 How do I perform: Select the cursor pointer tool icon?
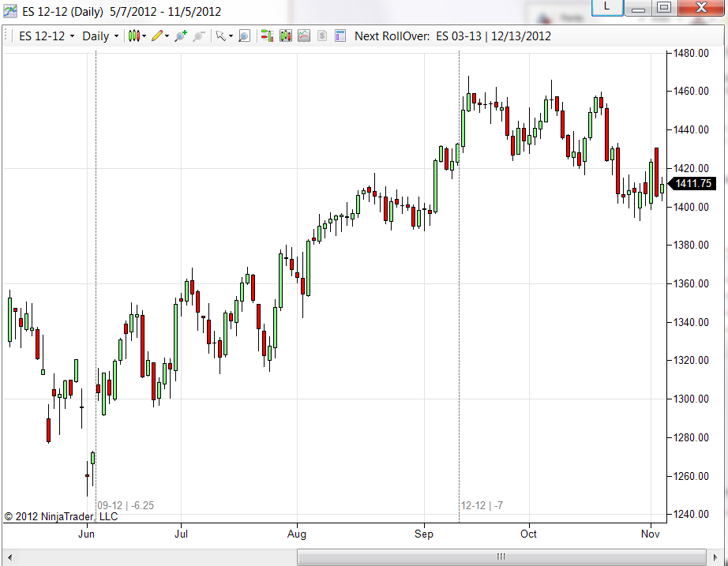(x=220, y=36)
